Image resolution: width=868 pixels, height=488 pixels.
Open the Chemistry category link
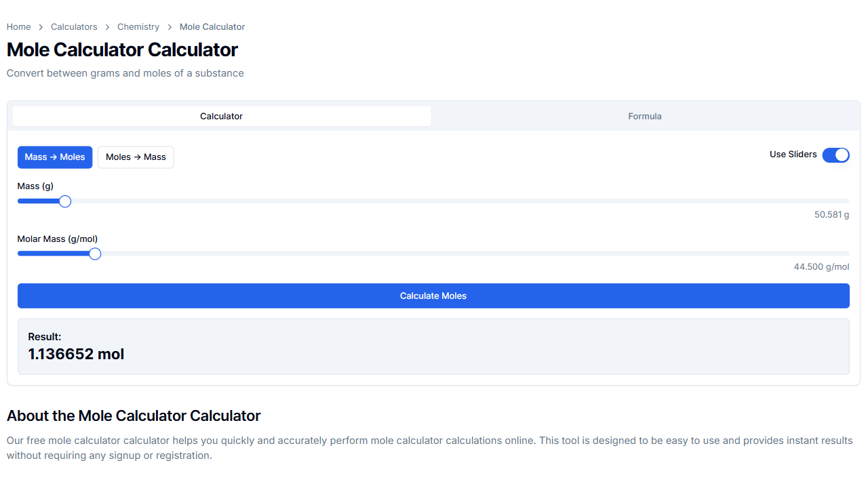(x=138, y=26)
